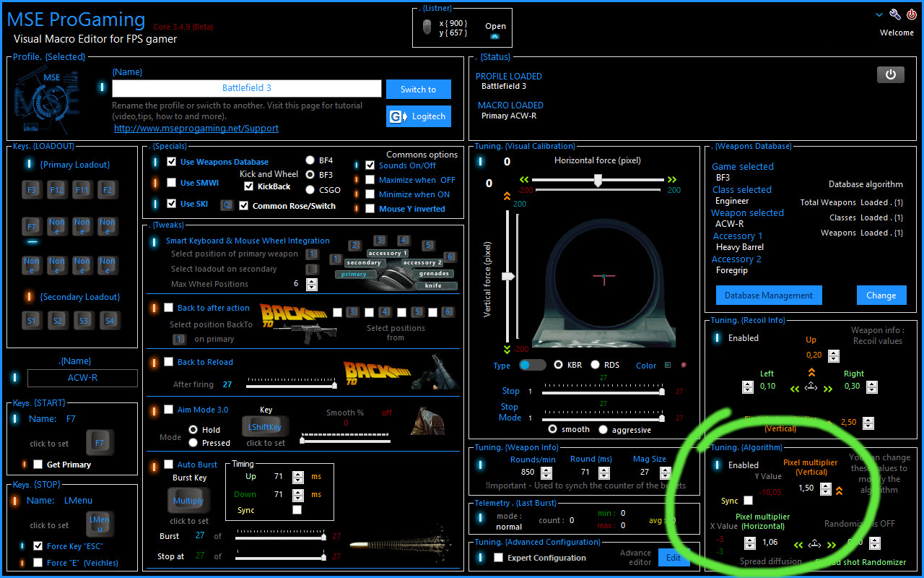Click the F2 primary loadout key
The width and height of the screenshot is (924, 578).
pos(108,190)
